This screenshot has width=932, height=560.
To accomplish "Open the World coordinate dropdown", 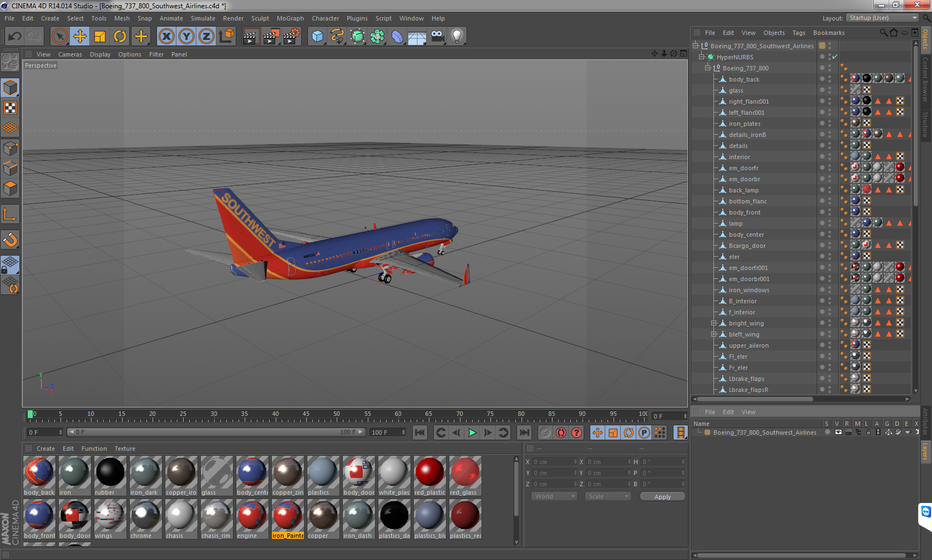I will [554, 496].
